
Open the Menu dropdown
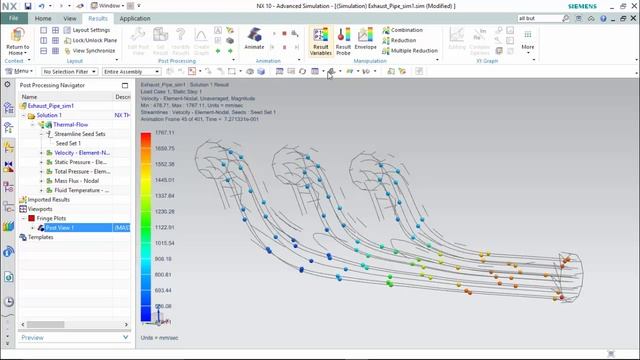point(19,71)
